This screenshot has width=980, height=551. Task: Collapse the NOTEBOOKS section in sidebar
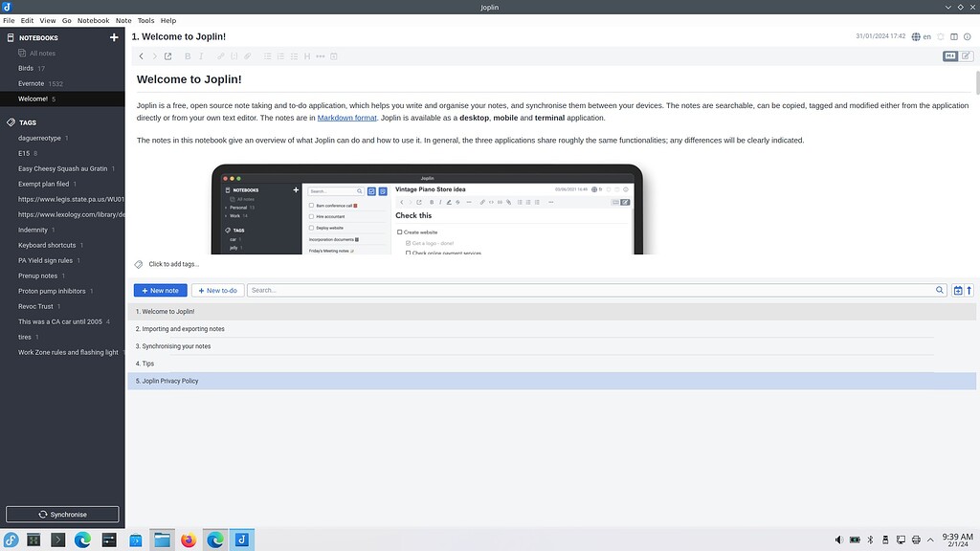pyautogui.click(x=38, y=37)
